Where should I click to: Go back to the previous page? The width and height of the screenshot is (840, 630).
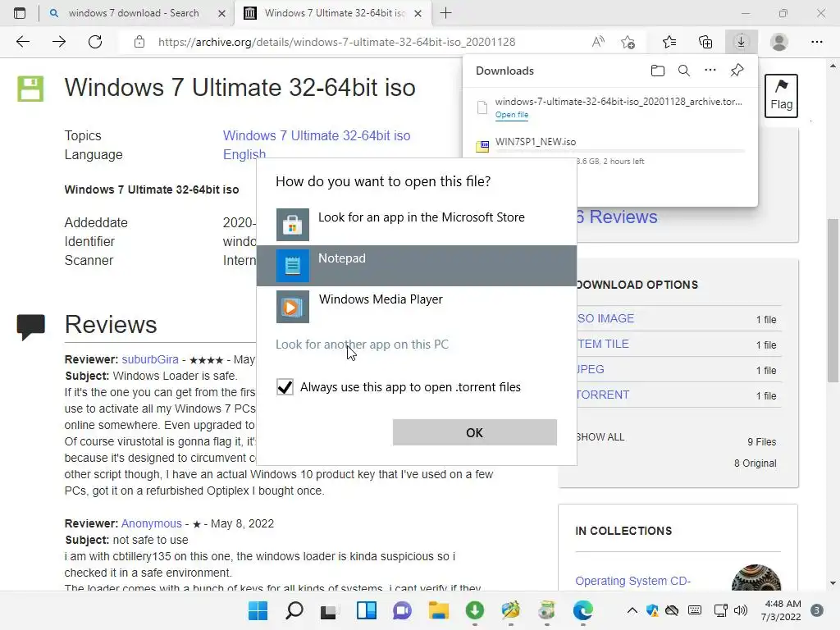tap(22, 42)
